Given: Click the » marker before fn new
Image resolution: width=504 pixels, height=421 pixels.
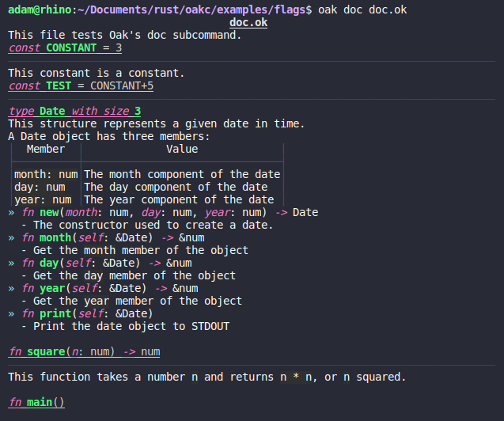Looking at the screenshot, I should pos(11,212).
